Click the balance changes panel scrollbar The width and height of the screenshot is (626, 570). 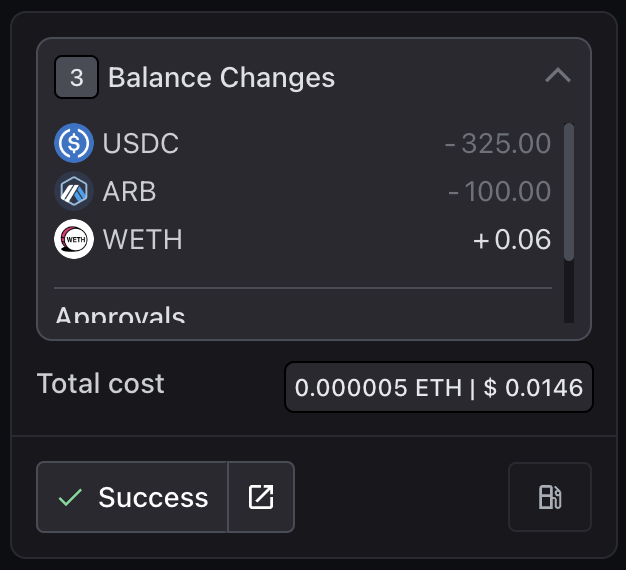click(568, 190)
